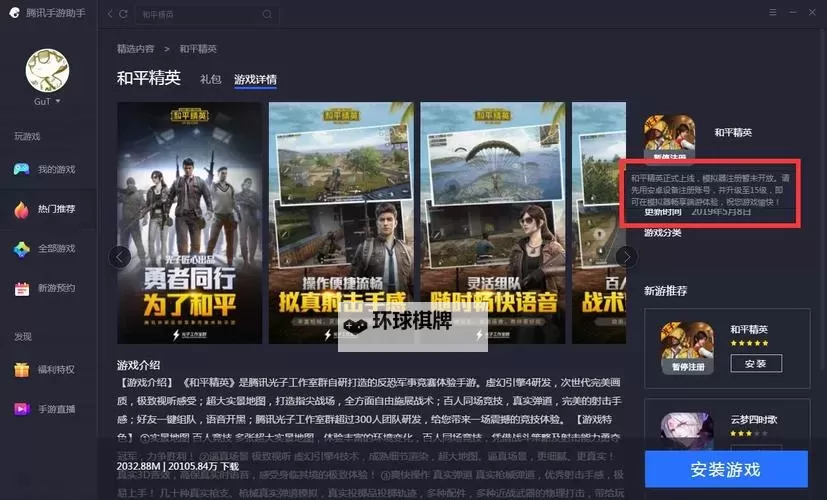The height and width of the screenshot is (500, 827).
Task: Open the GuT user avatar
Action: pos(47,71)
